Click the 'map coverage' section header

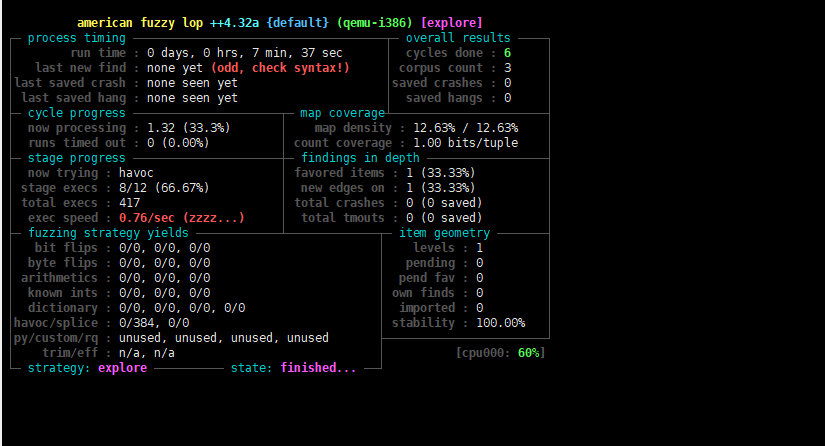[342, 113]
